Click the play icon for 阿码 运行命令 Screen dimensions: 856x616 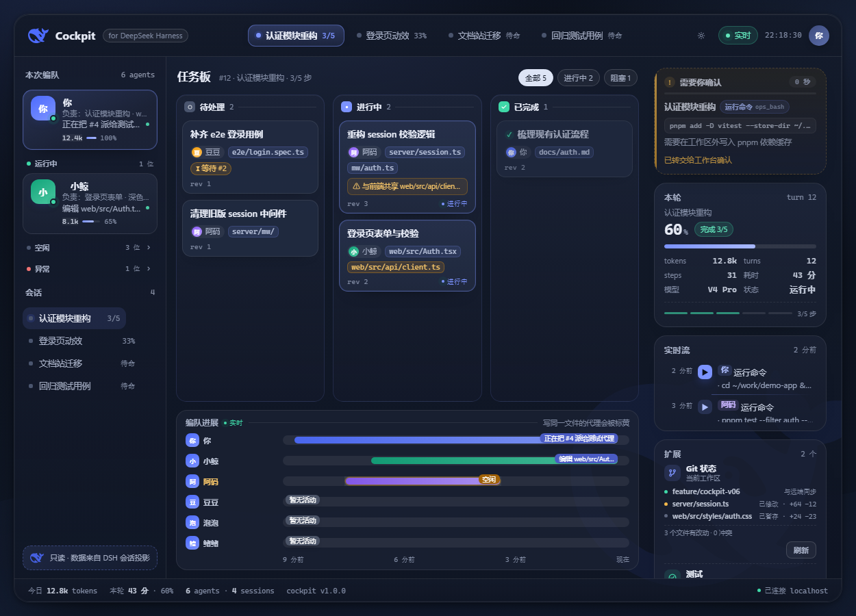(705, 407)
